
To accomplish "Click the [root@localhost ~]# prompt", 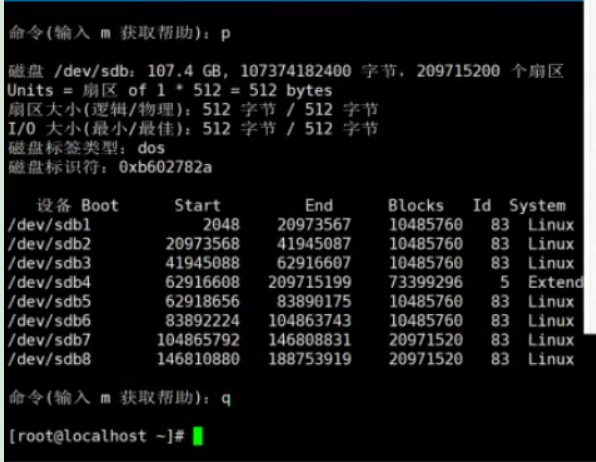I will 97,436.
